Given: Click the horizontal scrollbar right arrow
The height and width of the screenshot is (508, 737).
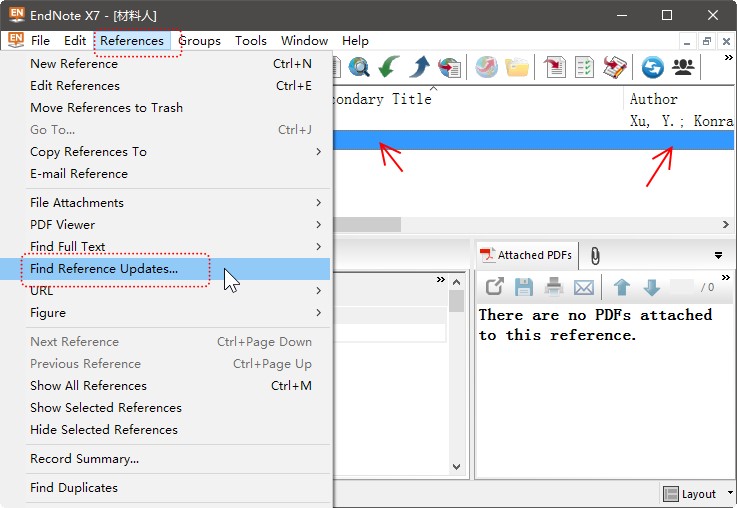Looking at the screenshot, I should click(x=726, y=225).
